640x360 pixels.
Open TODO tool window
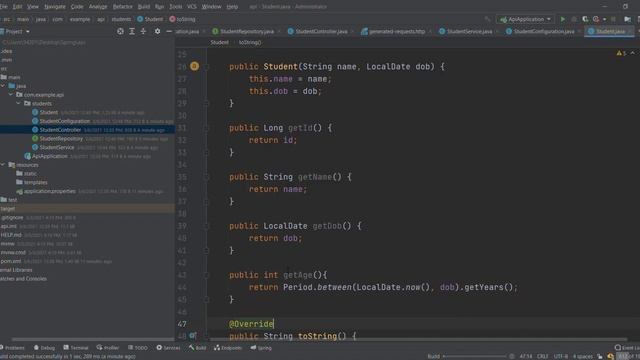coord(138,348)
